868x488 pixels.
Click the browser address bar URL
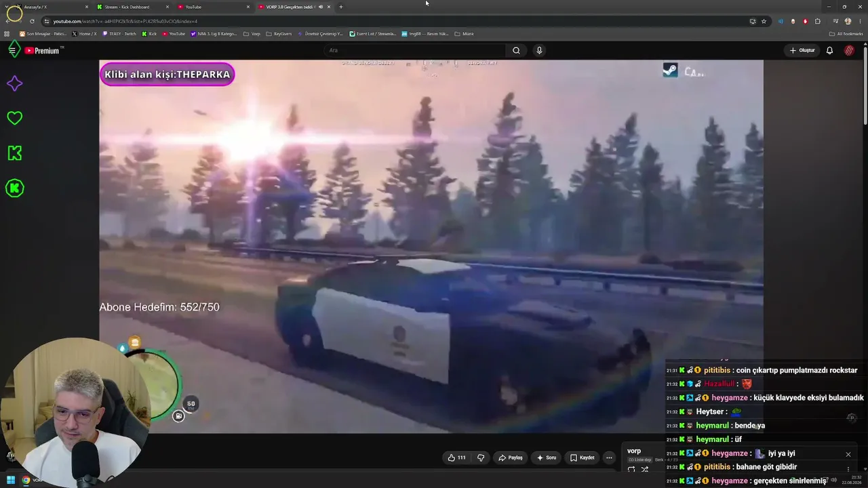(x=125, y=21)
